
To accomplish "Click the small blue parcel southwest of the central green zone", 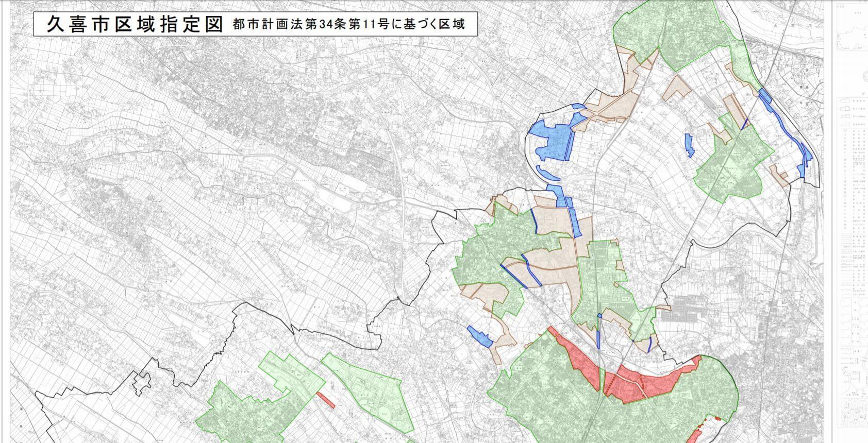I will 480,336.
